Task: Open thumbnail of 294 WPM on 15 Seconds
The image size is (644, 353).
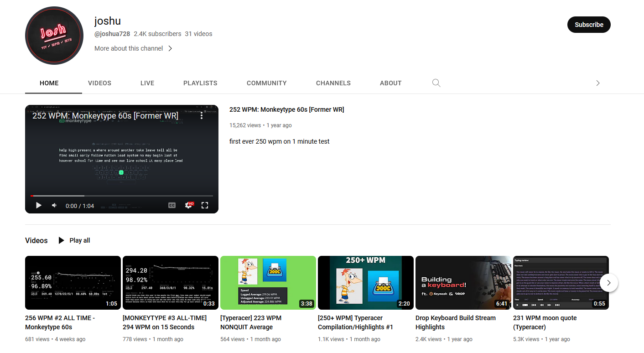Action: pyautogui.click(x=171, y=283)
